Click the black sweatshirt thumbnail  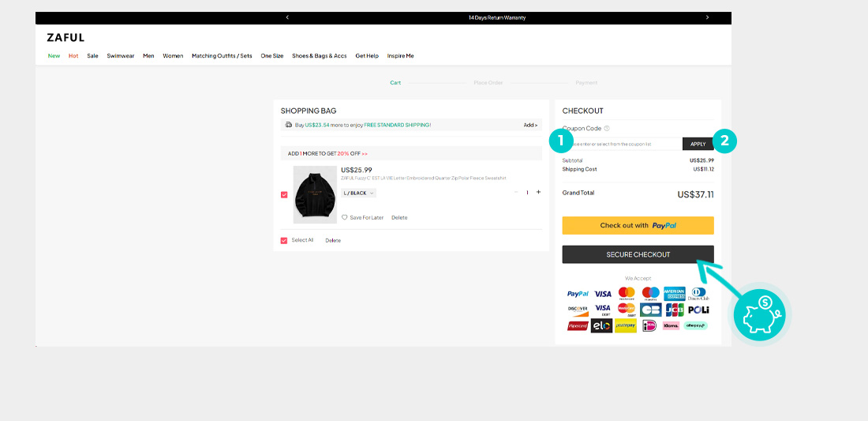click(x=315, y=195)
